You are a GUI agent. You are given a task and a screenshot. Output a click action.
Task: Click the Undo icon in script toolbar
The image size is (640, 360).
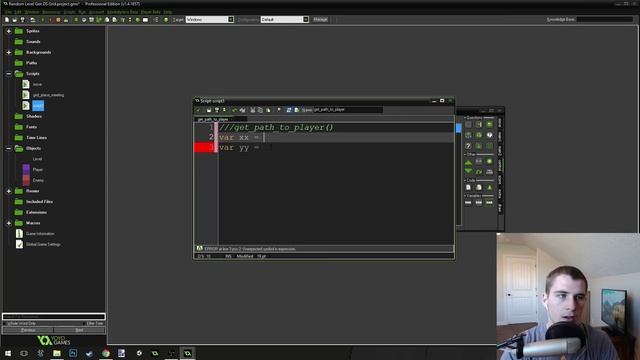point(234,110)
